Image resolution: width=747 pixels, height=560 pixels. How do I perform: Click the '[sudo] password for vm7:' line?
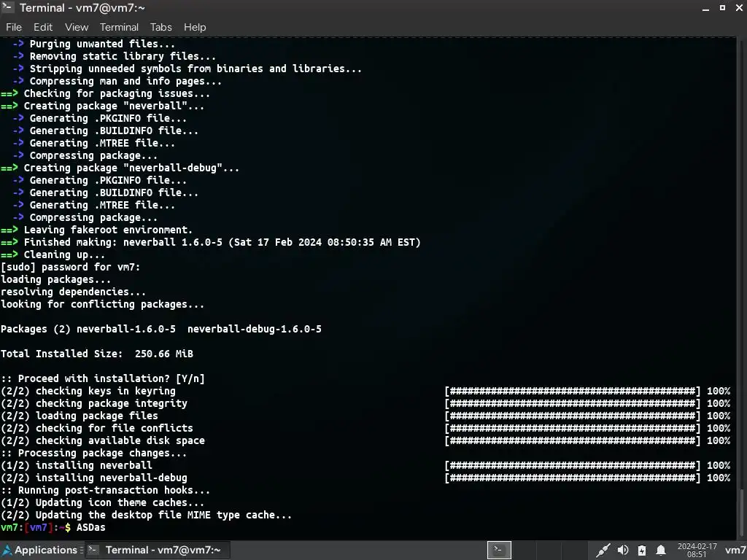pyautogui.click(x=71, y=267)
